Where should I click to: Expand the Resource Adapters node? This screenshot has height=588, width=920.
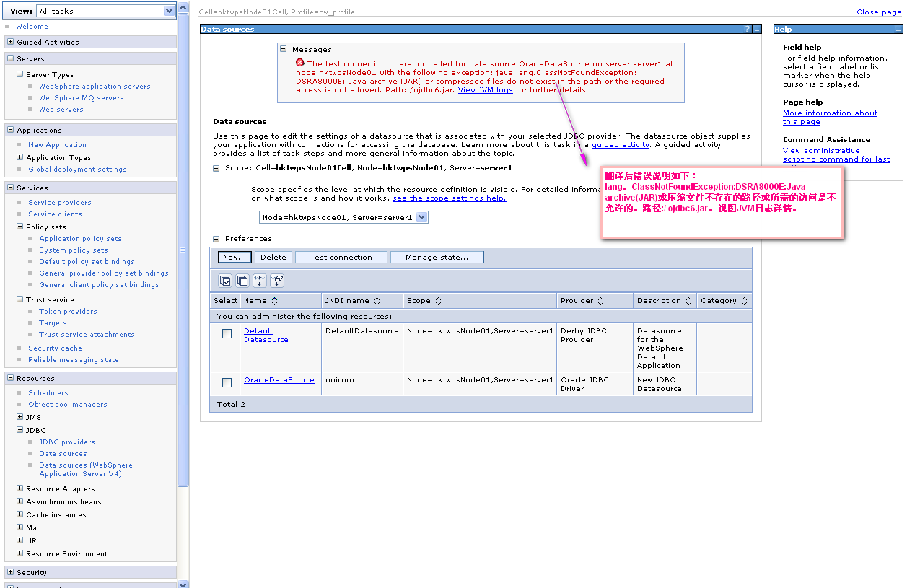point(20,488)
